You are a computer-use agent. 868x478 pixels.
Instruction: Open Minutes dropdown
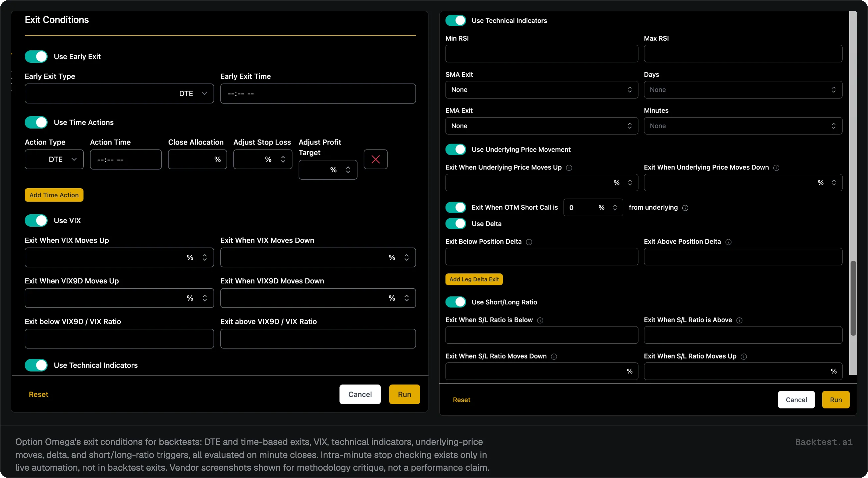[x=743, y=126]
